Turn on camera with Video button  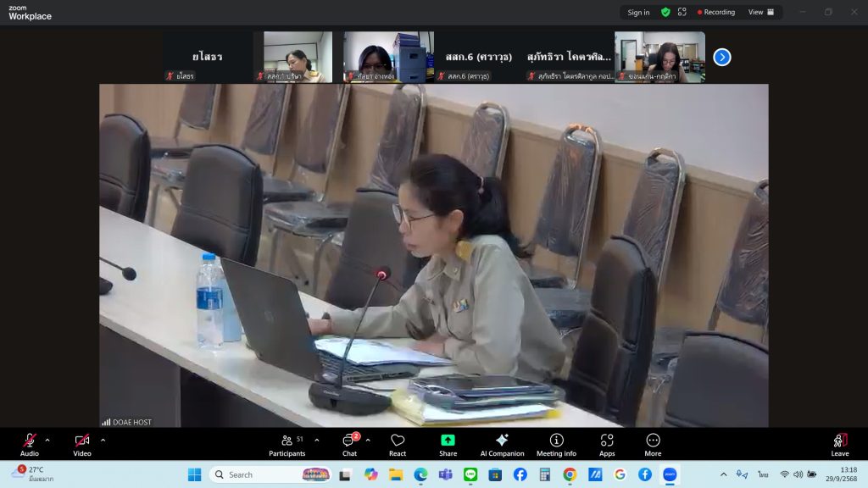point(82,444)
